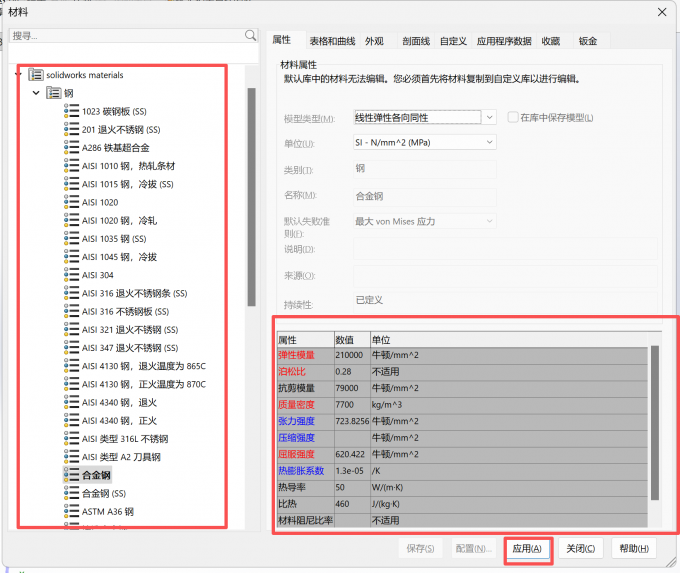Viewport: 680px width, 573px height.
Task: Enable 在库中保存模型 checkbox
Action: click(513, 118)
